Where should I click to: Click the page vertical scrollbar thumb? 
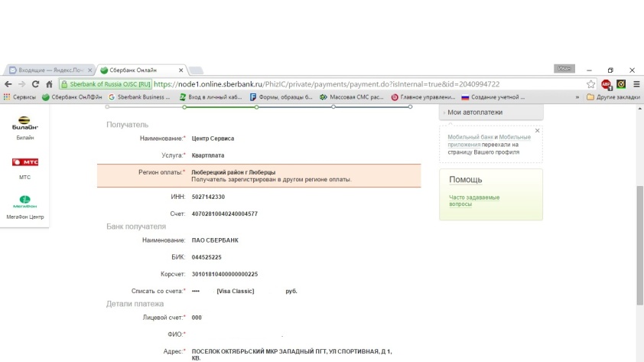(639, 245)
